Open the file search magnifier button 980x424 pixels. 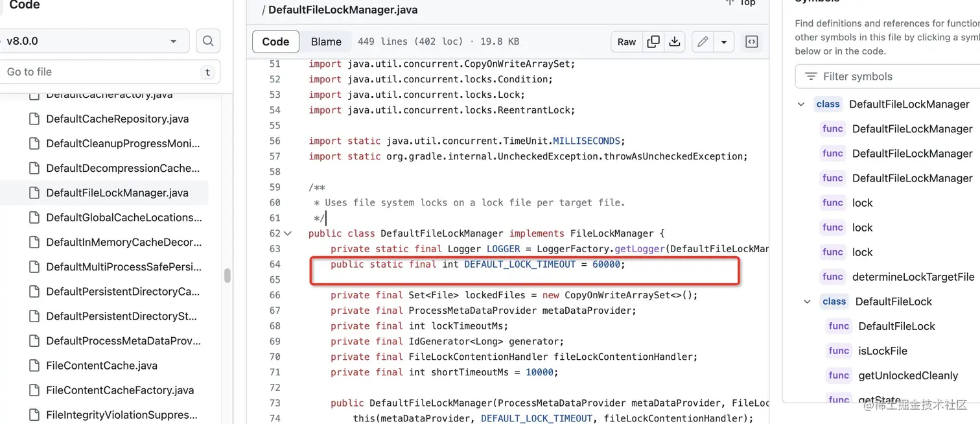[208, 41]
